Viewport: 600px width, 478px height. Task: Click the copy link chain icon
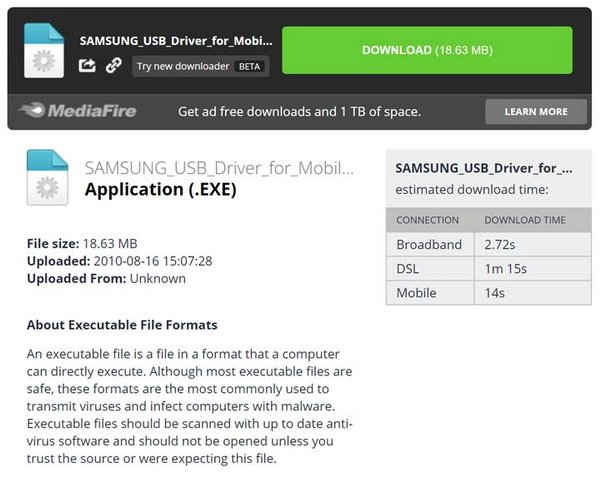(113, 65)
